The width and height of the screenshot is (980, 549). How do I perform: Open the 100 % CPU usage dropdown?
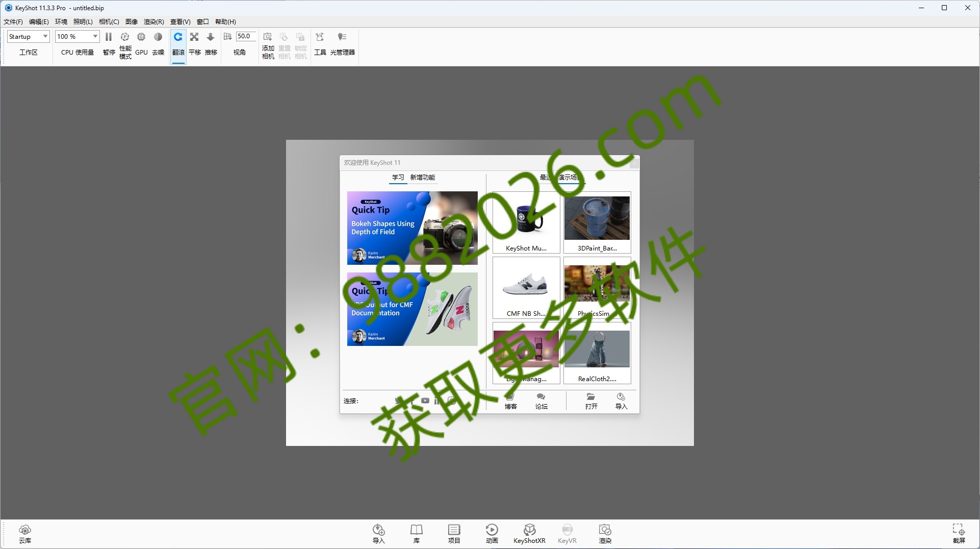(x=77, y=36)
